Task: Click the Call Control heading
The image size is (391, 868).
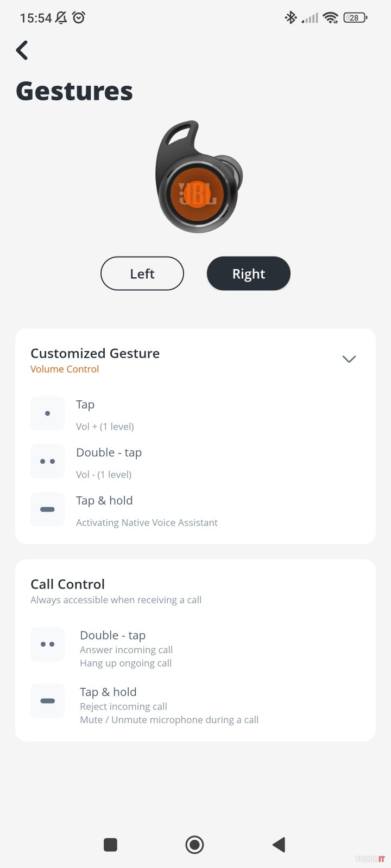Action: (67, 584)
